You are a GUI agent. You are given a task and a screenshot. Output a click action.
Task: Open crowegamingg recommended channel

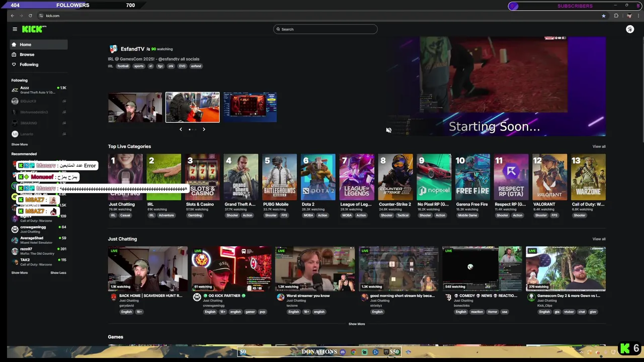(x=39, y=229)
